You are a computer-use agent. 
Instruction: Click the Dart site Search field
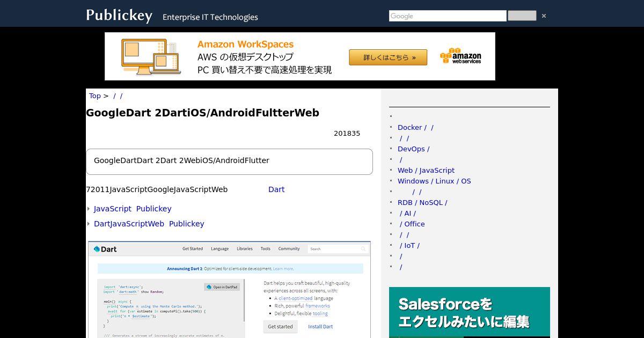(x=338, y=249)
